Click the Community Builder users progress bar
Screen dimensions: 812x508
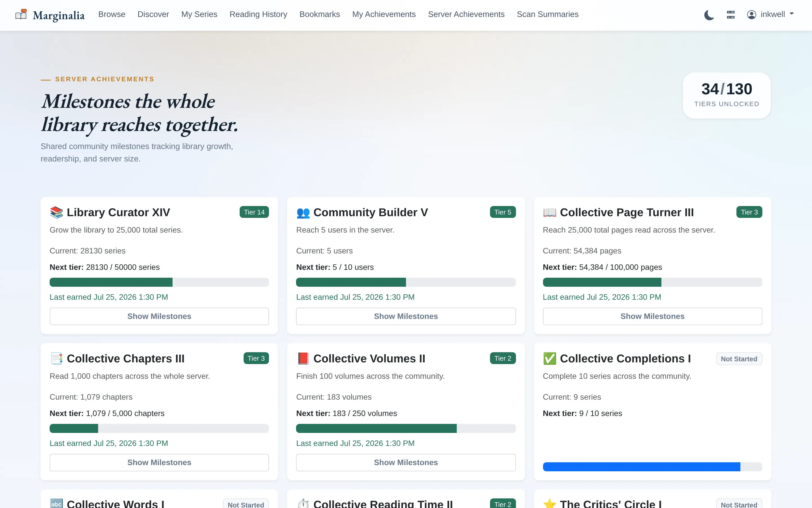pos(406,282)
